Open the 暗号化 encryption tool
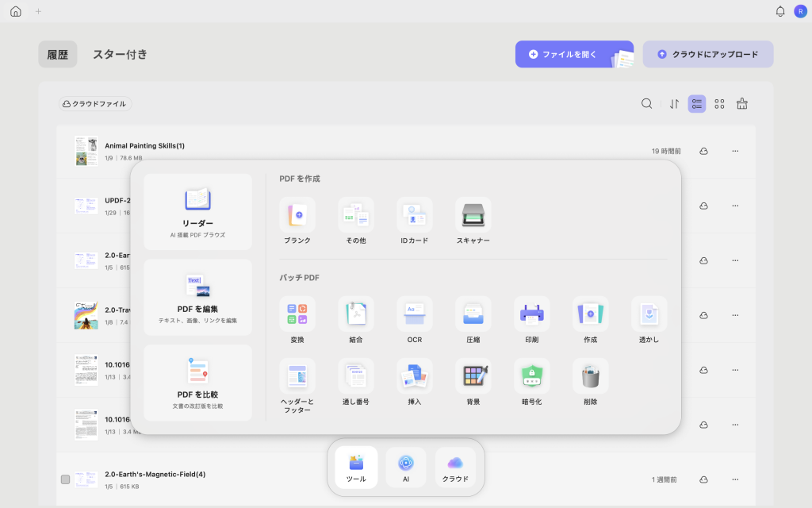Screen dimensions: 812x508 click(x=532, y=382)
